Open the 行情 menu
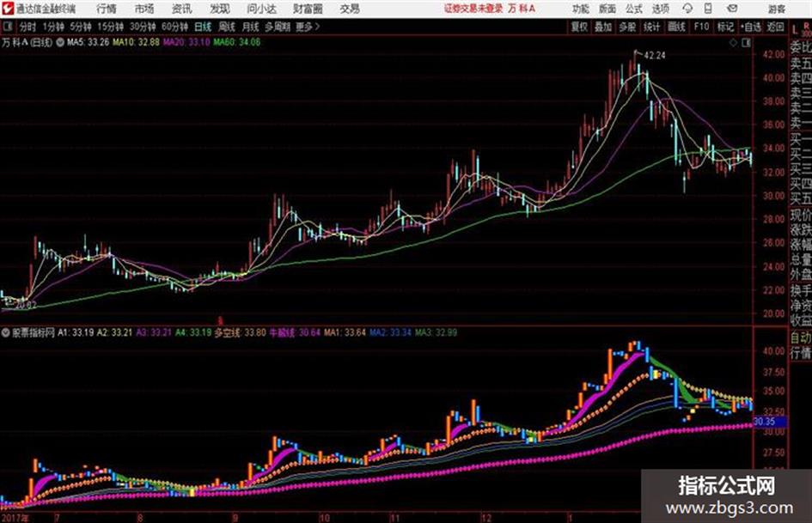The height and width of the screenshot is (523, 812). [x=107, y=9]
